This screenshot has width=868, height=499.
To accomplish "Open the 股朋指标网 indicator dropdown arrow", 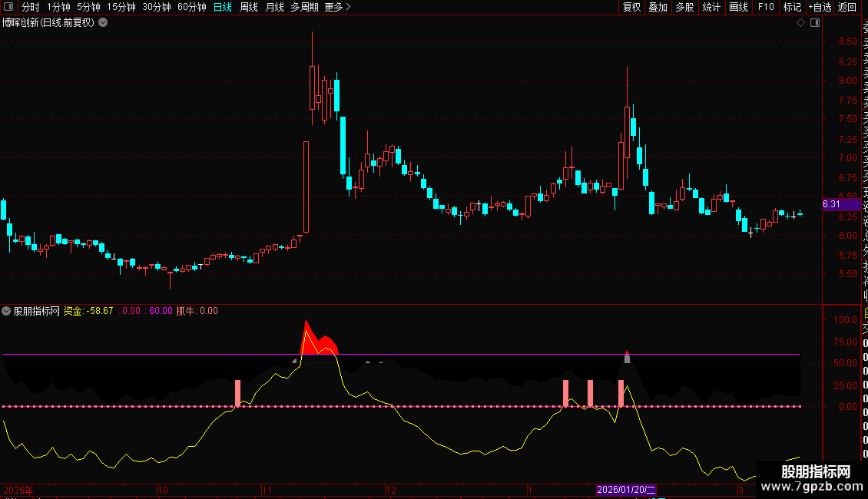I will 6,311.
